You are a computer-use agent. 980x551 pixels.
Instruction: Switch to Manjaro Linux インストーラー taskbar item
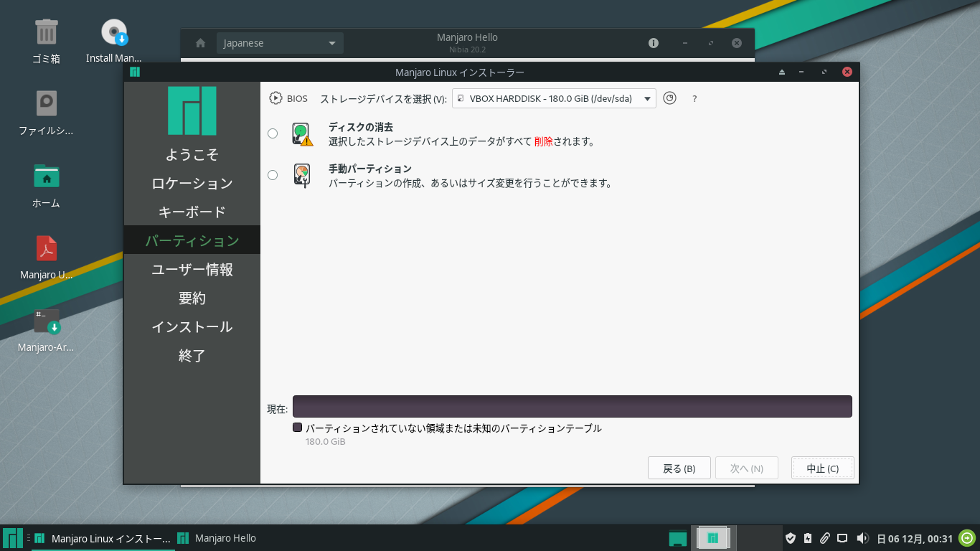coord(103,538)
